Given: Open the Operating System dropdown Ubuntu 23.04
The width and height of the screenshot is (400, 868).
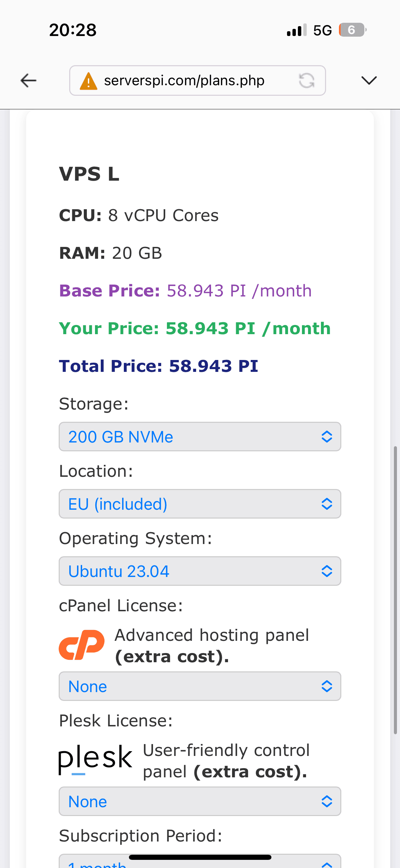Looking at the screenshot, I should click(200, 571).
